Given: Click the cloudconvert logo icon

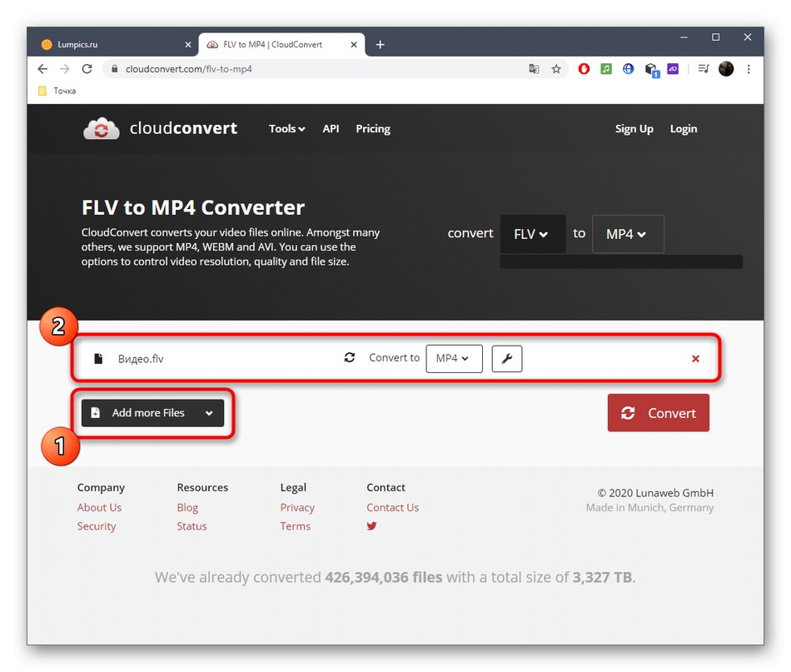Looking at the screenshot, I should coord(102,128).
